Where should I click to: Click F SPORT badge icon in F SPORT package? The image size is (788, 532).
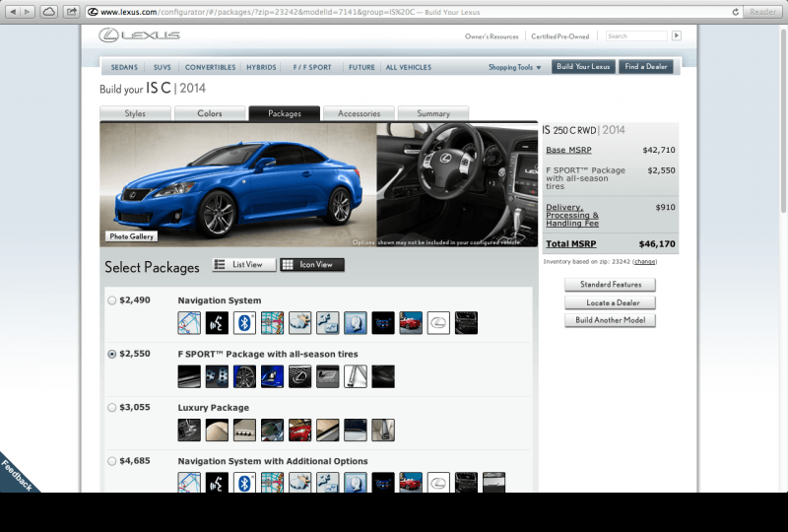tap(327, 376)
